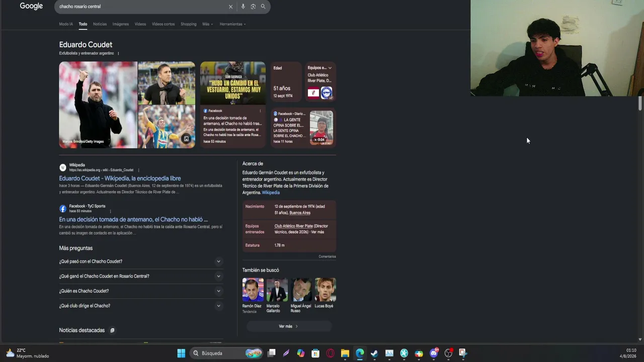Open Google Lens image search icon
The height and width of the screenshot is (362, 644).
pos(253,7)
